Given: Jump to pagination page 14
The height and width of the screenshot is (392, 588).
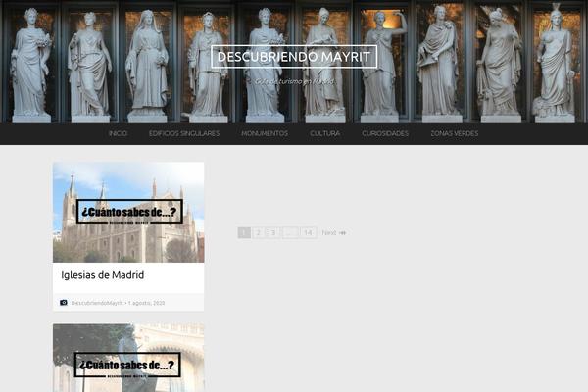Looking at the screenshot, I should pos(308,233).
